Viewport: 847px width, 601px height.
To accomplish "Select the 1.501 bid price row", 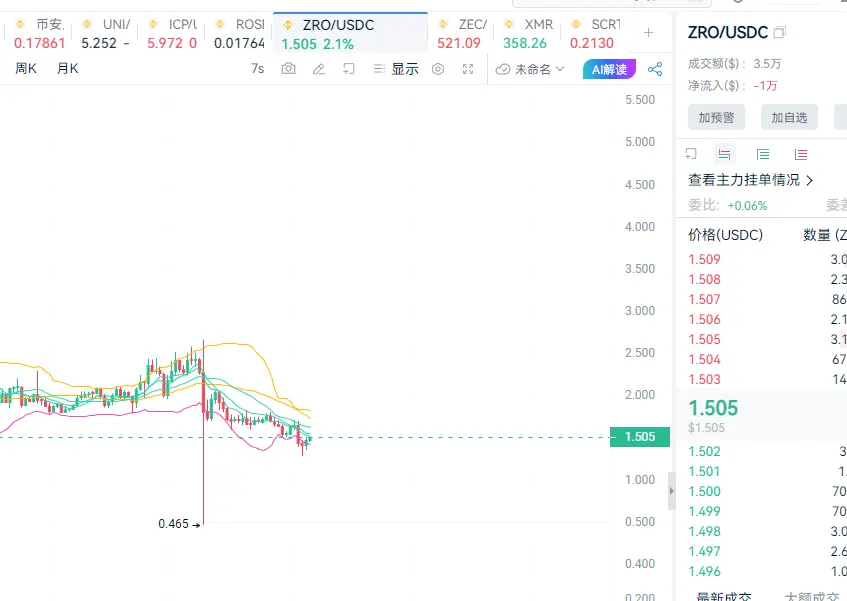I will pyautogui.click(x=762, y=471).
